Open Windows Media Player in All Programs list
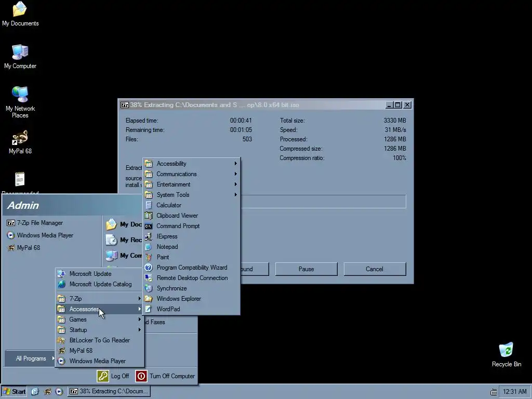Viewport: 532px width, 399px height. [100, 361]
